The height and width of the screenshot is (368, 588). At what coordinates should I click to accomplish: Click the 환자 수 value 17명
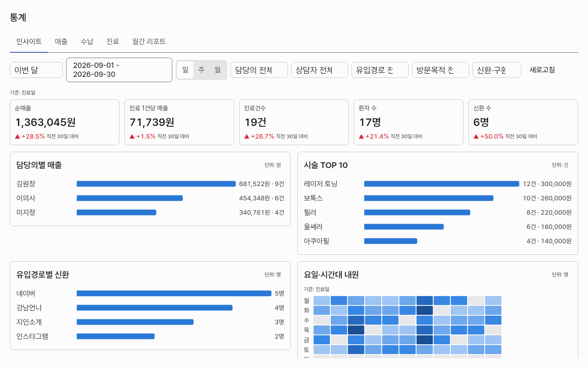[370, 122]
